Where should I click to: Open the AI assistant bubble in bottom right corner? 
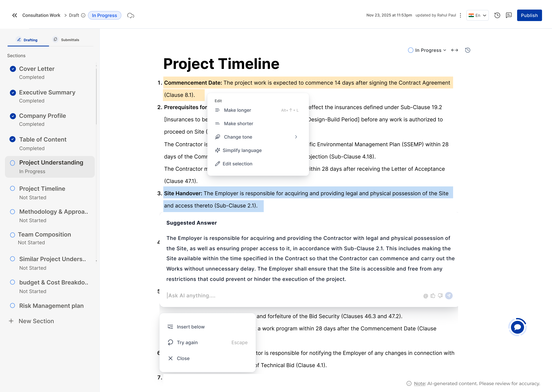[x=517, y=327]
